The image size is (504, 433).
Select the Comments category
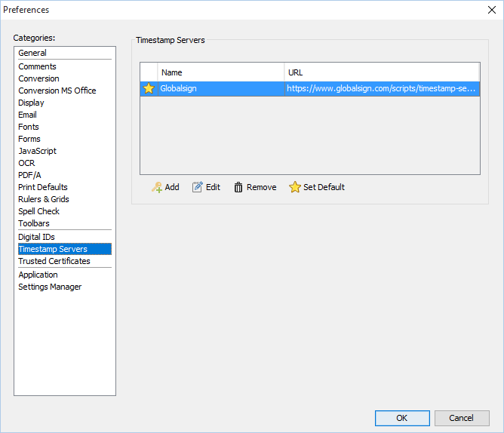[37, 66]
